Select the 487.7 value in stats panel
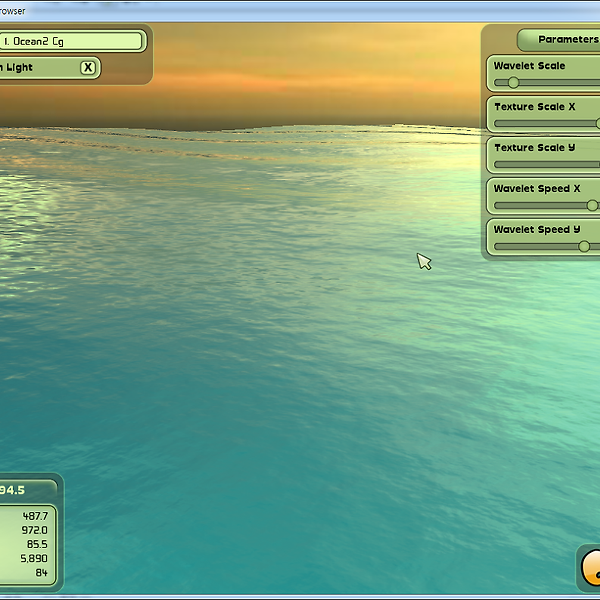Viewport: 600px width, 600px height. click(35, 515)
